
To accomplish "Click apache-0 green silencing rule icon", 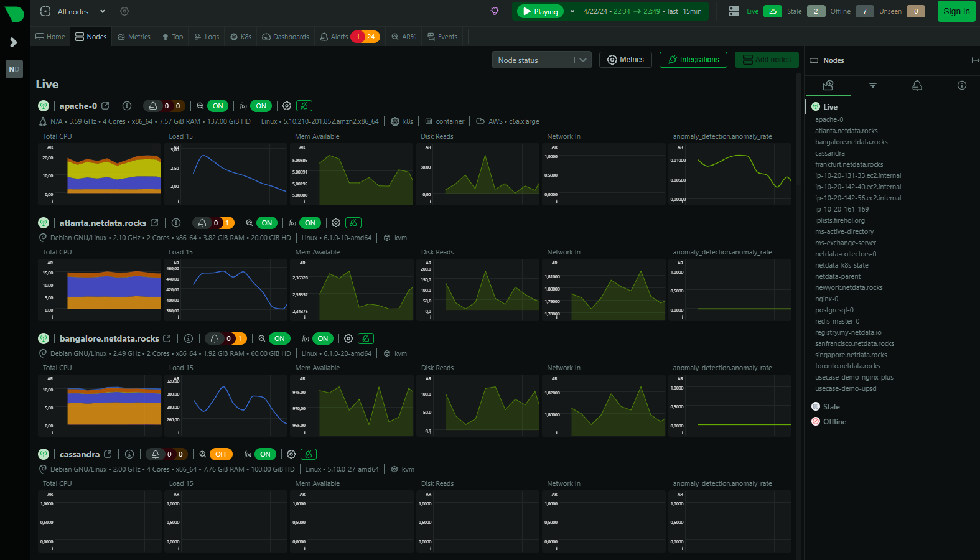I will click(x=304, y=106).
